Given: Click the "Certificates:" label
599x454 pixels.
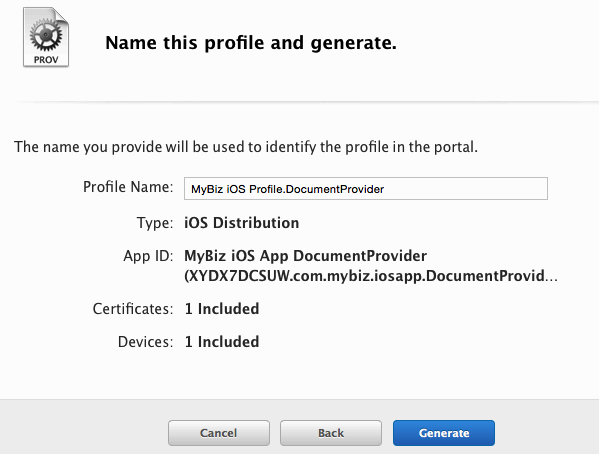Looking at the screenshot, I should (x=133, y=309).
